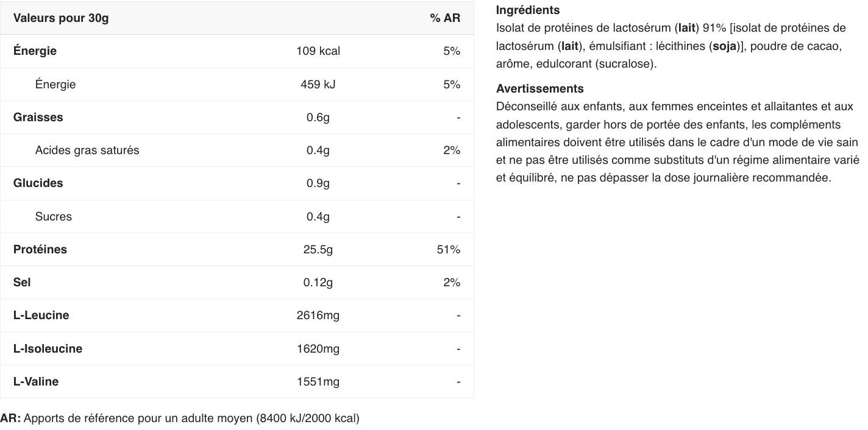
Task: Click the 'Acides gras saturés' label
Action: coord(87,150)
